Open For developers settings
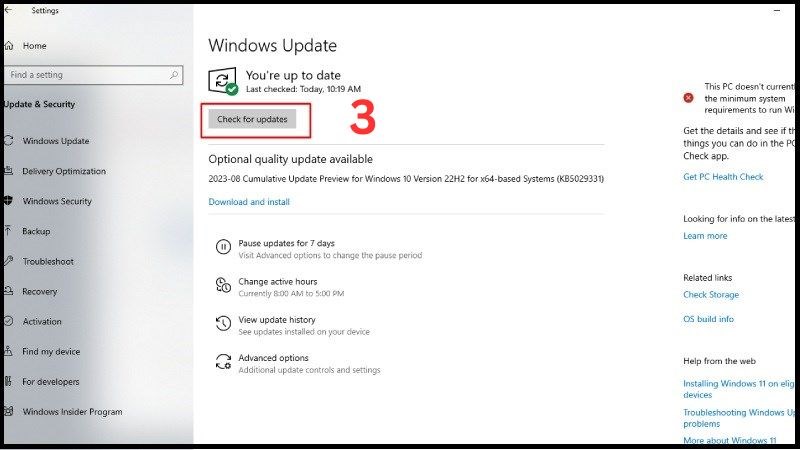800x450 pixels. pos(51,382)
